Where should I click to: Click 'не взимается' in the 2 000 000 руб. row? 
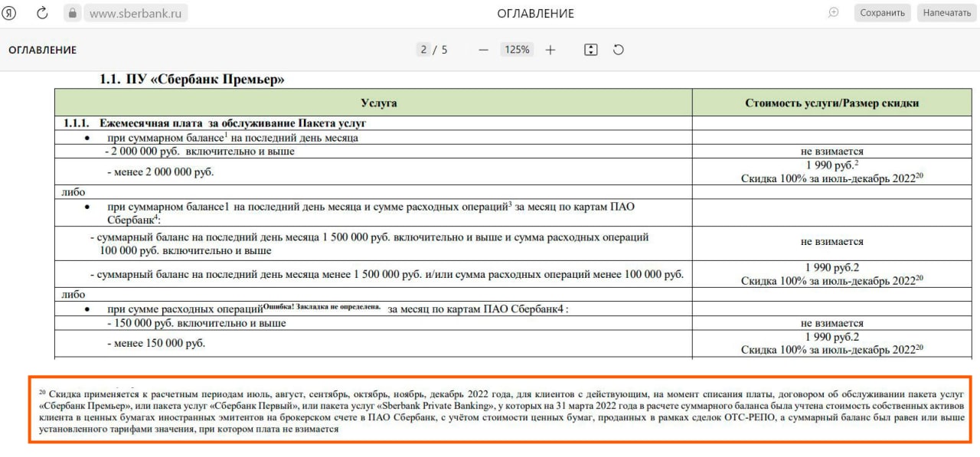click(832, 152)
